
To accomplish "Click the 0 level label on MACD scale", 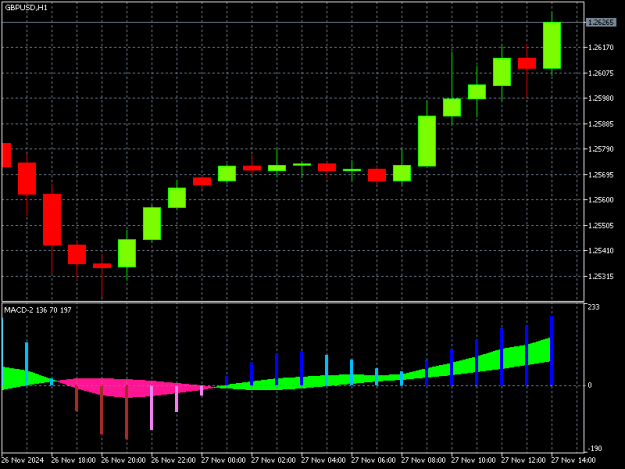I will pyautogui.click(x=590, y=385).
